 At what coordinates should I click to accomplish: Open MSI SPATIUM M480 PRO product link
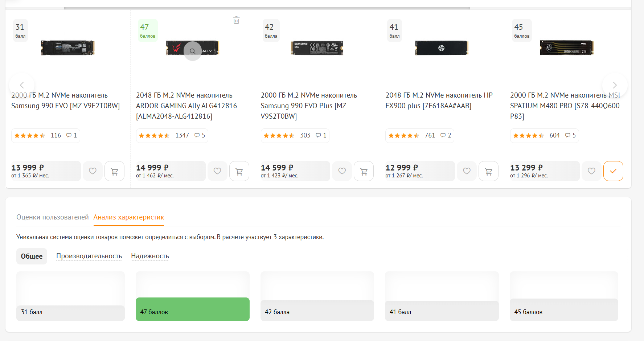[x=566, y=106]
